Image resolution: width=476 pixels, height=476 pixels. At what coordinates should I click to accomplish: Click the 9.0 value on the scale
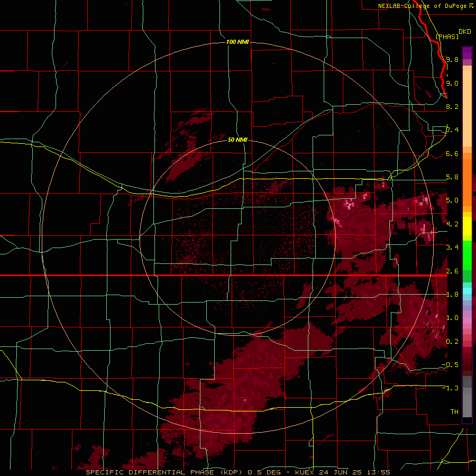click(452, 83)
